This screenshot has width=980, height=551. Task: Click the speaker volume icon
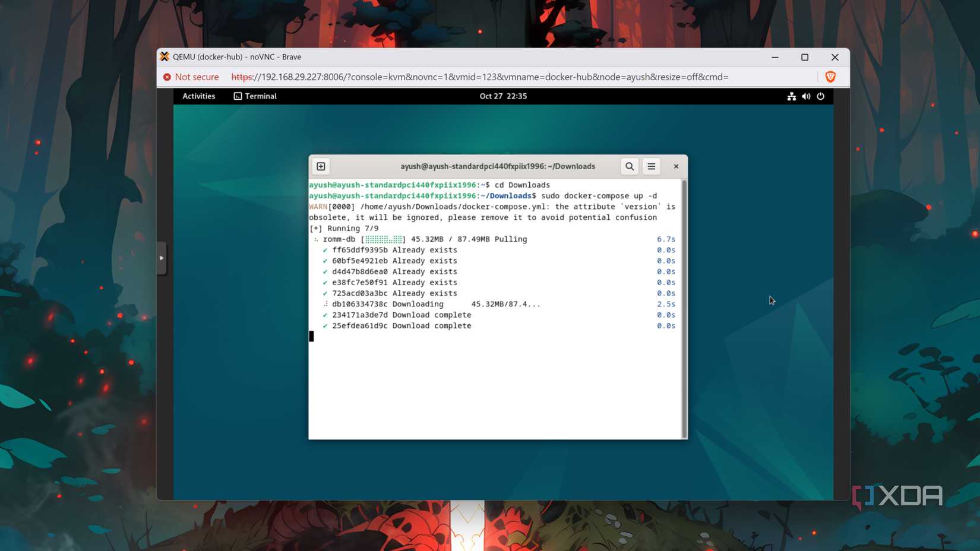coord(805,96)
